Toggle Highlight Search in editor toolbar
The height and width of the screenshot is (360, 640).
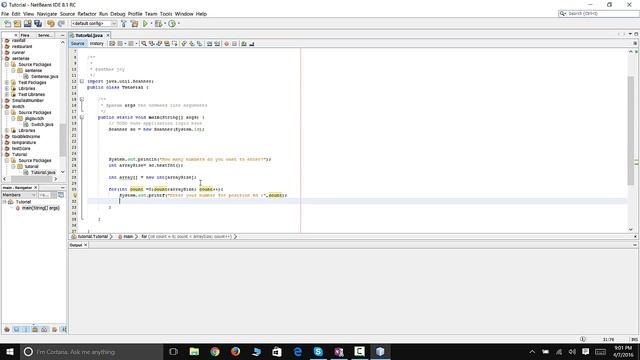167,44
